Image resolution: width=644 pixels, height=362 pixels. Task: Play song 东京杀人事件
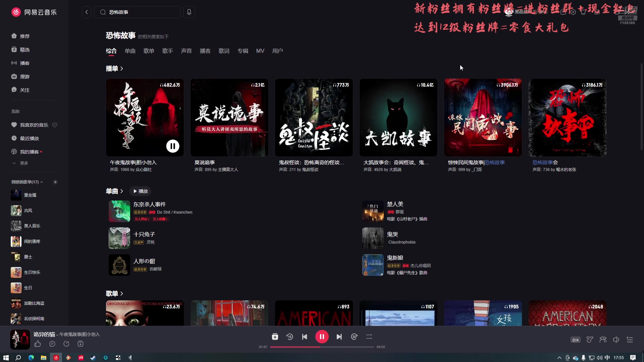coord(119,211)
